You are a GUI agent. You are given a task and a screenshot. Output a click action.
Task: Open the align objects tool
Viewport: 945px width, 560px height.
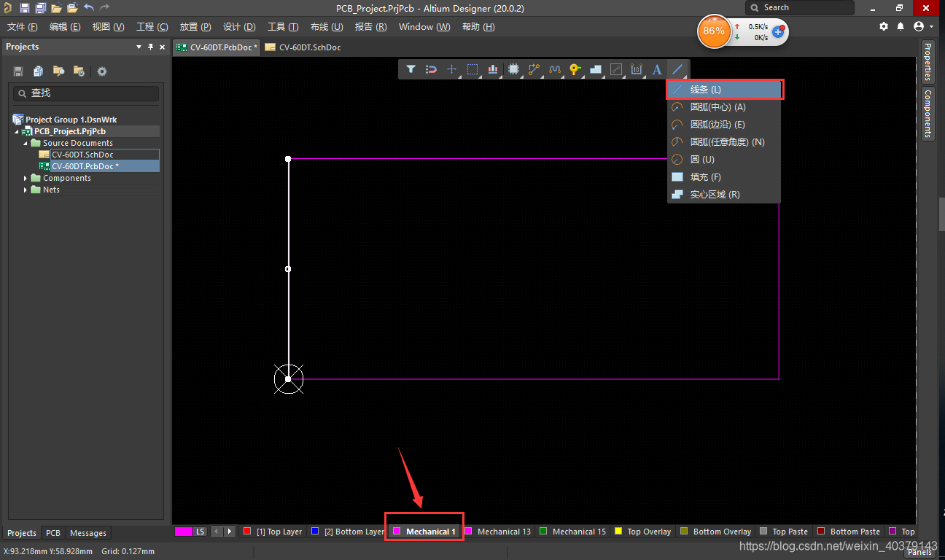pyautogui.click(x=493, y=69)
